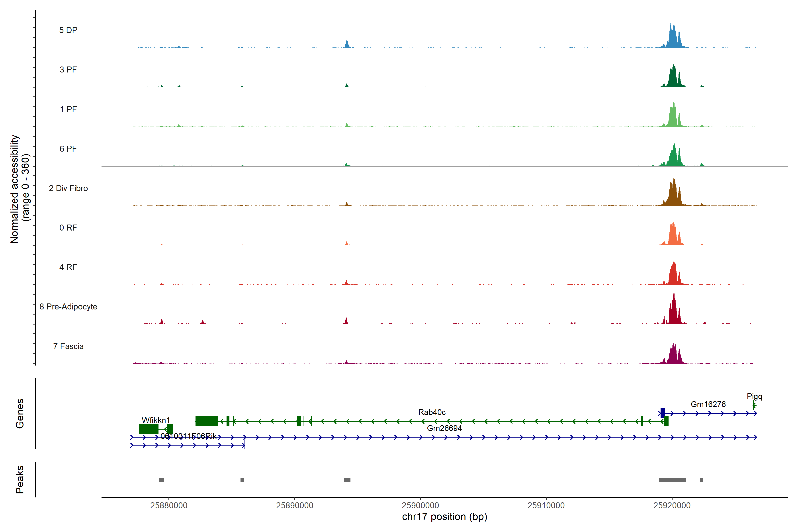Click the largest gray peak bar
798x532 pixels.
click(x=672, y=480)
